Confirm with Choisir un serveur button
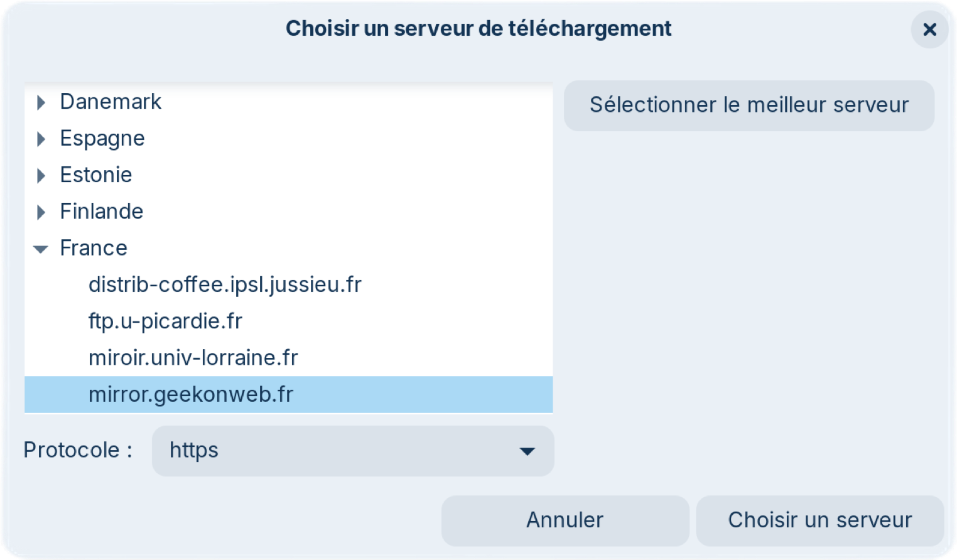Screen dimensions: 957x560 [x=819, y=520]
